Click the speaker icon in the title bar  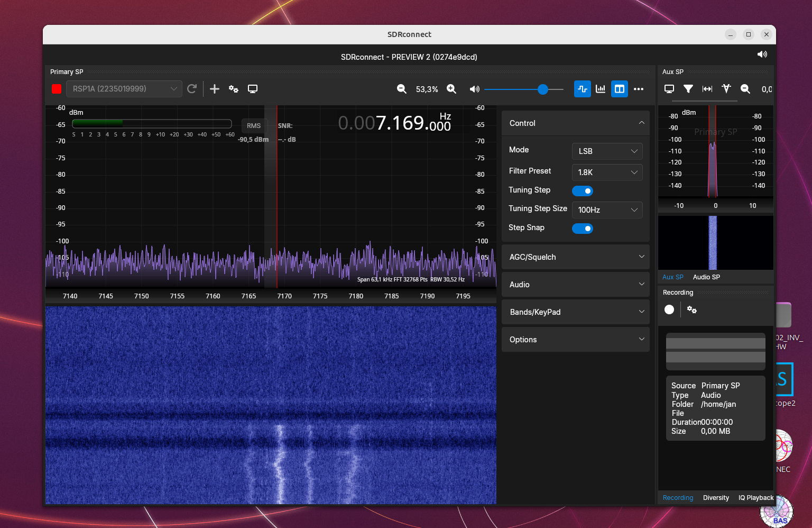762,54
